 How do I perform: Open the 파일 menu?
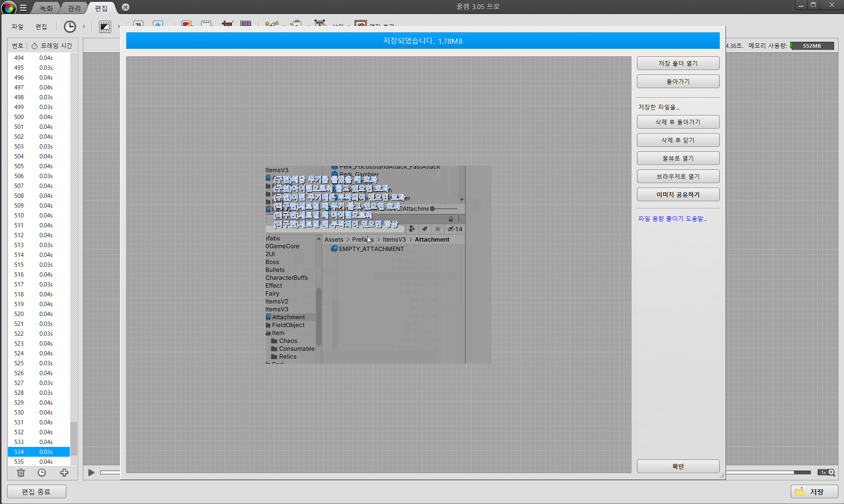click(x=17, y=26)
